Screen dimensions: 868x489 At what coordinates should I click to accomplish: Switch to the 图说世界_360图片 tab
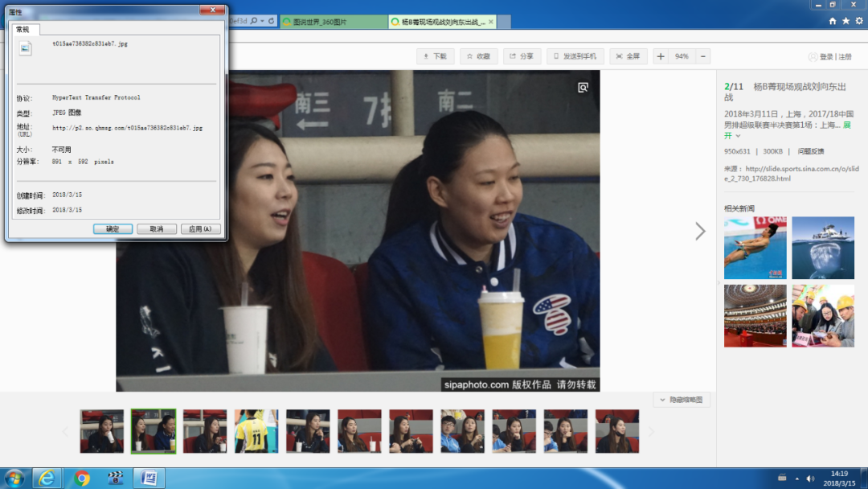[333, 22]
